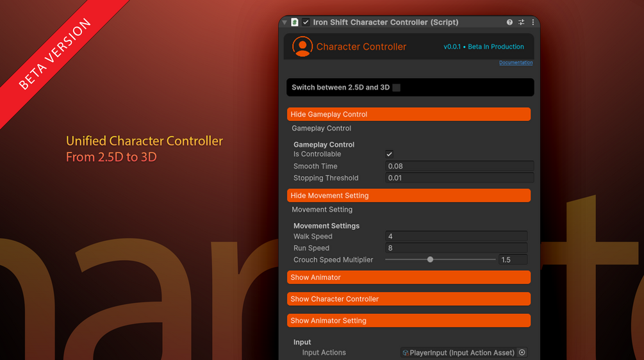Click Hide Movement Setting button
This screenshot has height=360, width=644.
click(409, 195)
